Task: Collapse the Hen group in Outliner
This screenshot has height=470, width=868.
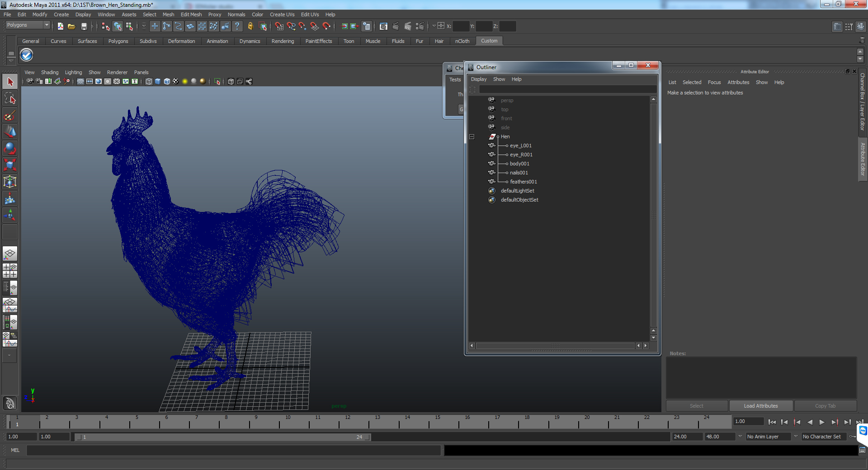Action: point(472,136)
